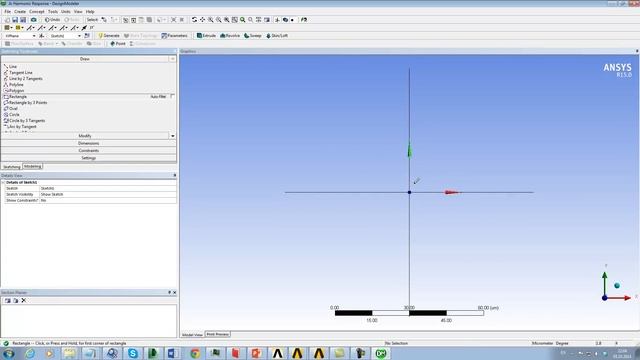Image resolution: width=640 pixels, height=360 pixels.
Task: Open Skype from the taskbar
Action: [x=133, y=353]
